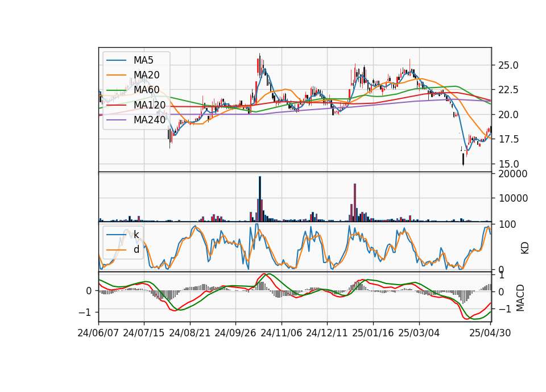The width and height of the screenshot is (546, 392).
Task: Click the tallest volume bar near 20000
Action: (260, 199)
